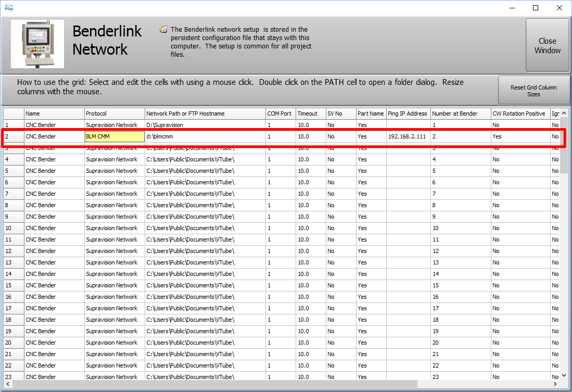The width and height of the screenshot is (572, 392).
Task: Click Network Path or FTP Hostname header
Action: point(205,113)
